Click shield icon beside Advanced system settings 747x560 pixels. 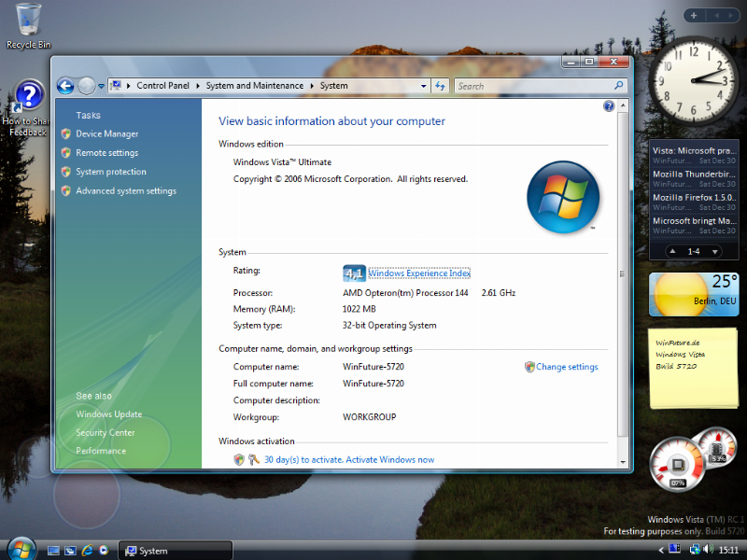click(66, 191)
